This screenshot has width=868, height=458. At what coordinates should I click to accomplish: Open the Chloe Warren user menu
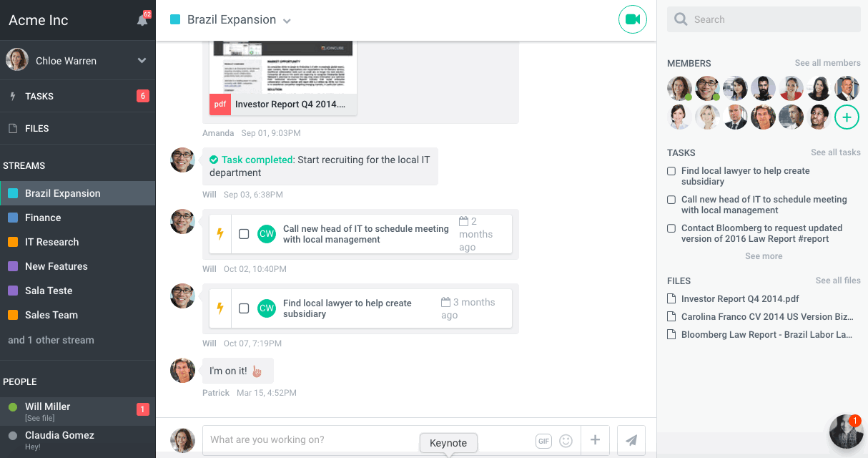coord(142,61)
